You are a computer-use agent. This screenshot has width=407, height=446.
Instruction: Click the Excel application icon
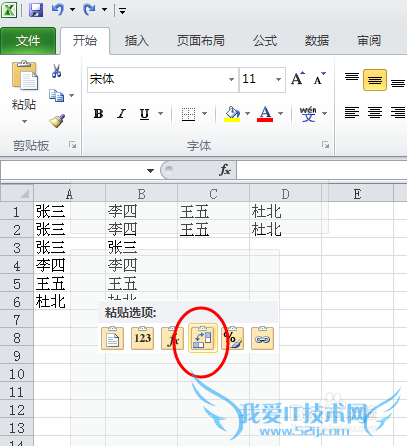(9, 10)
